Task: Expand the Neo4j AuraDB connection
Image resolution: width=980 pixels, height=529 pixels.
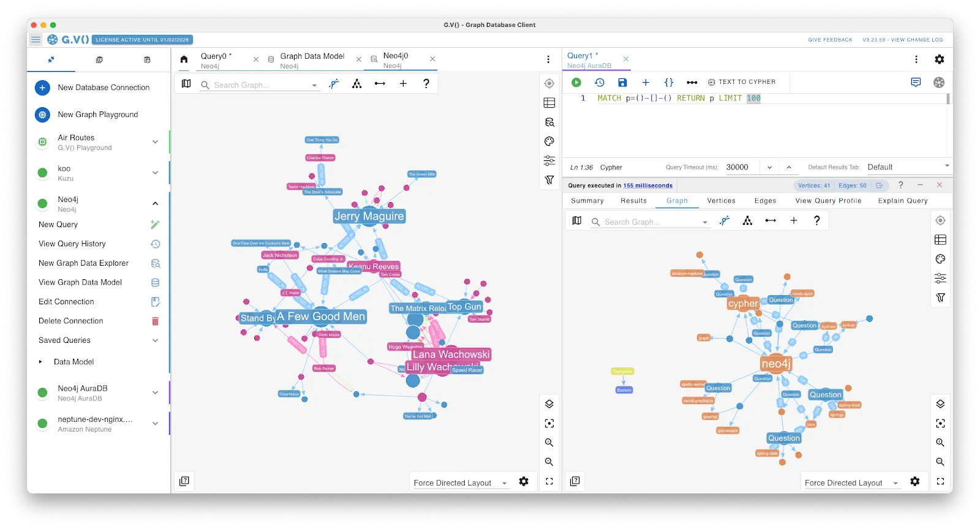Action: (x=155, y=392)
